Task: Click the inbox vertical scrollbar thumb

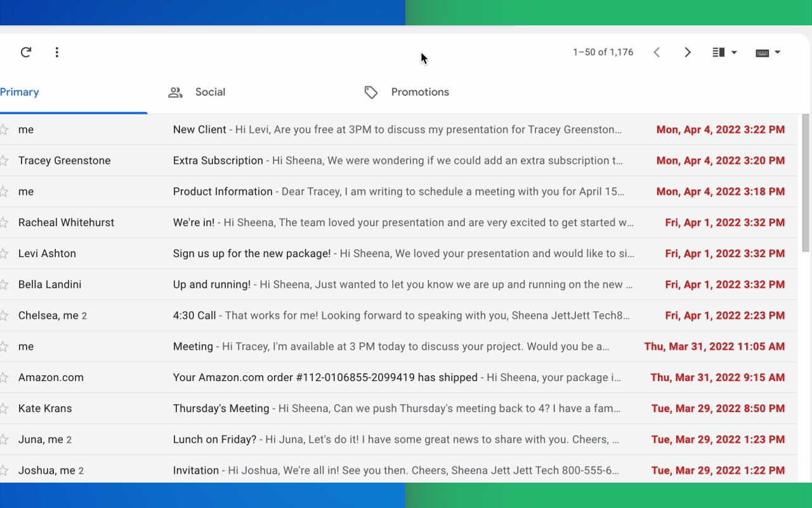Action: click(806, 183)
